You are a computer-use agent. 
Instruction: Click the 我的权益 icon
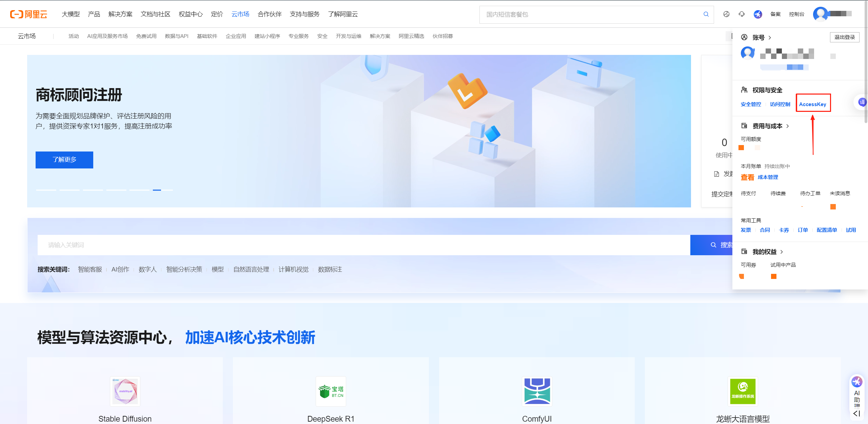744,251
